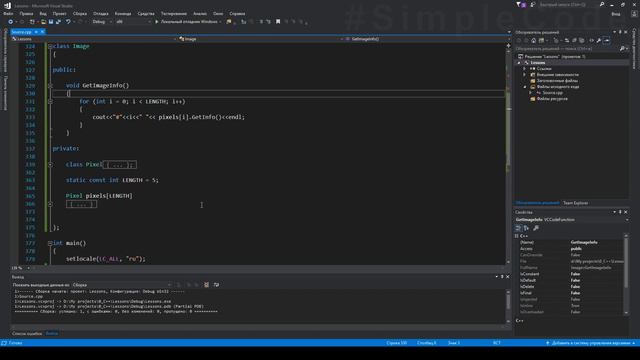Click the Alphabetical sort icon in Properties panel
The height and width of the screenshot is (360, 640).
click(526, 228)
